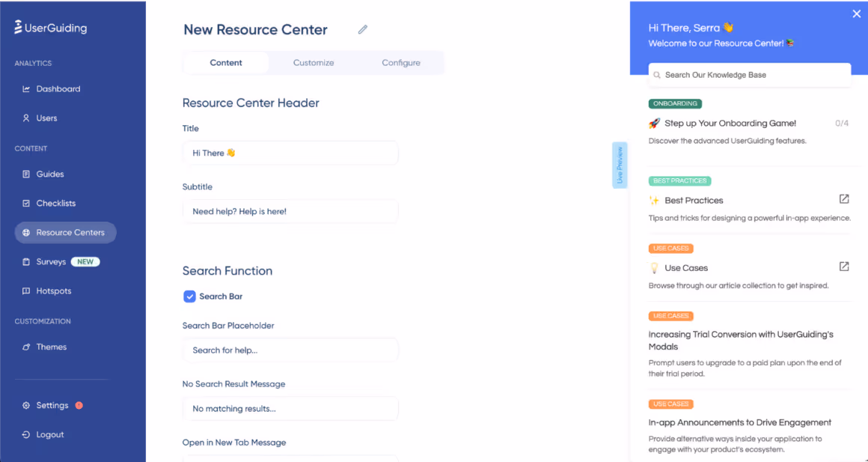Viewport: 868px width, 462px height.
Task: Edit resource center name with pencil icon
Action: coord(363,29)
